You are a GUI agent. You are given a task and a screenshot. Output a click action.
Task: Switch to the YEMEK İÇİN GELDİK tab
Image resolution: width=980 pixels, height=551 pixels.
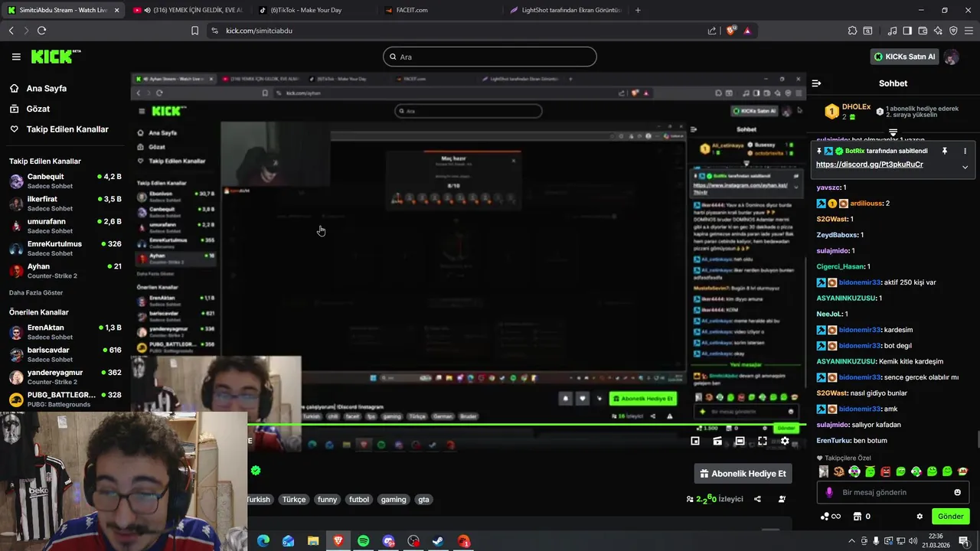coord(187,10)
